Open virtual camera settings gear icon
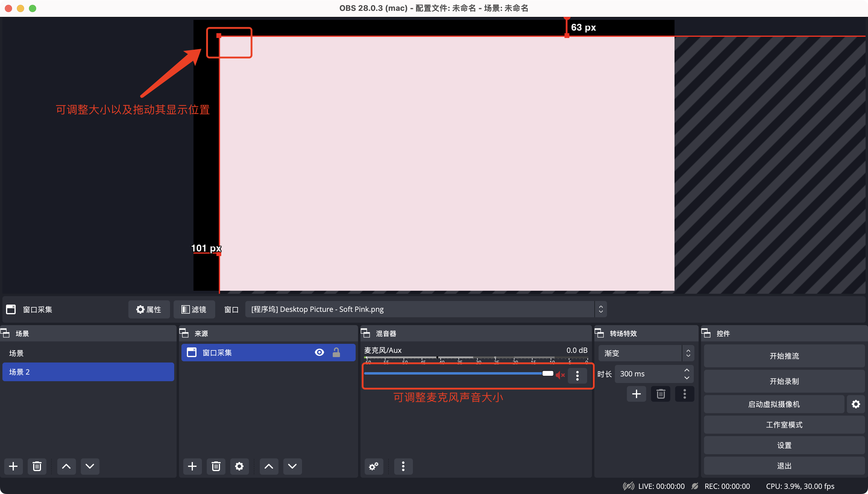Image resolution: width=868 pixels, height=494 pixels. coord(856,404)
